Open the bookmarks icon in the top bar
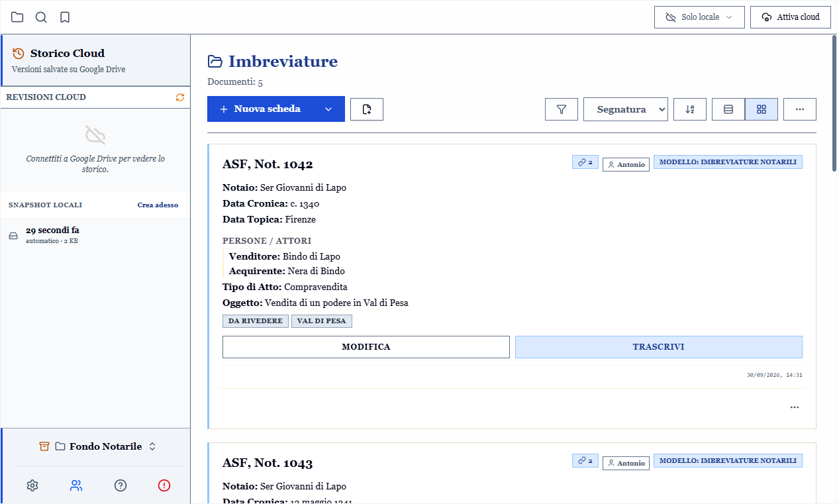This screenshot has width=837, height=504. tap(65, 17)
